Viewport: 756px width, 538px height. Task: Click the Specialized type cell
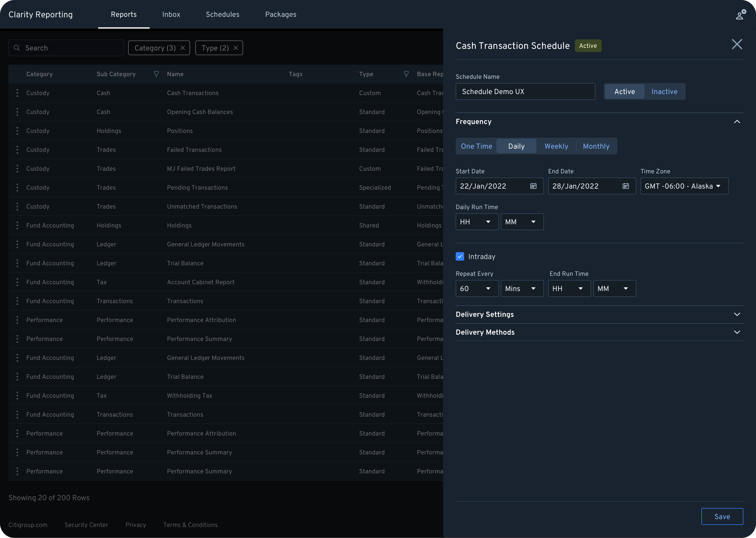point(375,188)
